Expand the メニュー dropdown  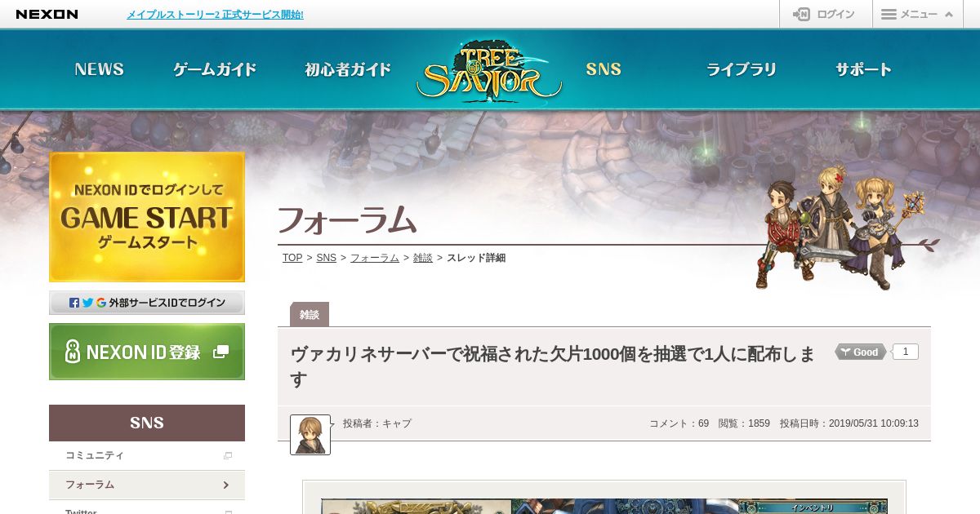(918, 14)
